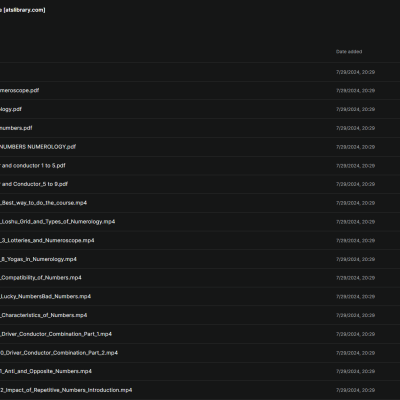Open Best_way_to_do_the_course.mp4 video
The height and width of the screenshot is (400, 400).
tap(43, 203)
